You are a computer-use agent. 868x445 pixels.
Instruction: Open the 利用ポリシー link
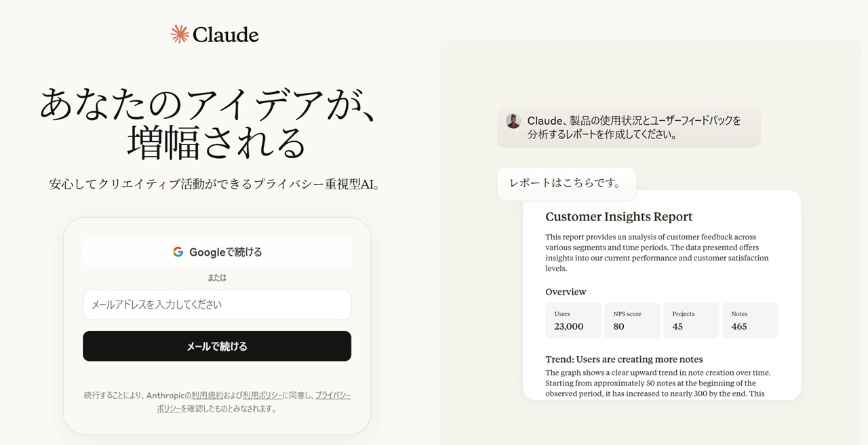[x=262, y=395]
